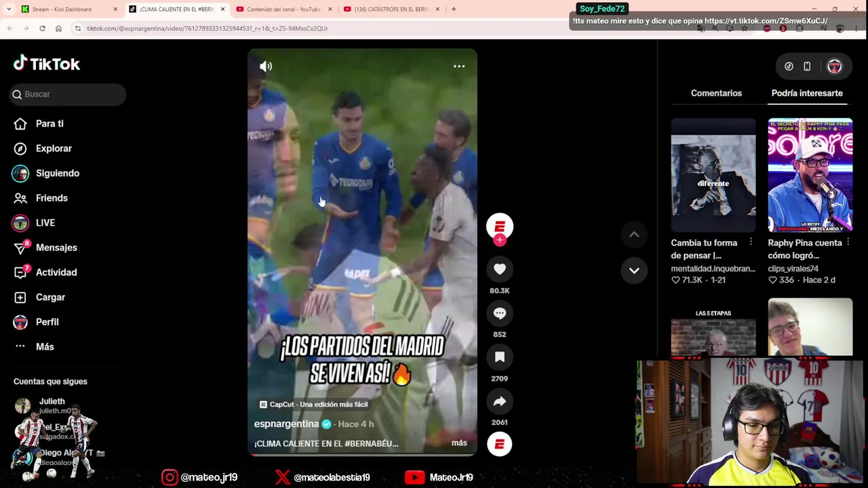This screenshot has height=488, width=868.
Task: Go to the previous video with up arrow
Action: coord(634,235)
